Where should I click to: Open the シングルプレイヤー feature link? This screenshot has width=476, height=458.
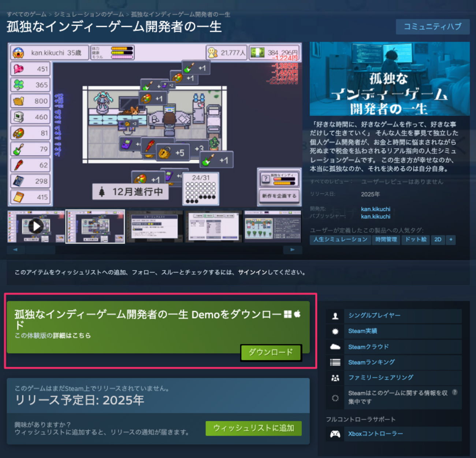click(x=374, y=315)
